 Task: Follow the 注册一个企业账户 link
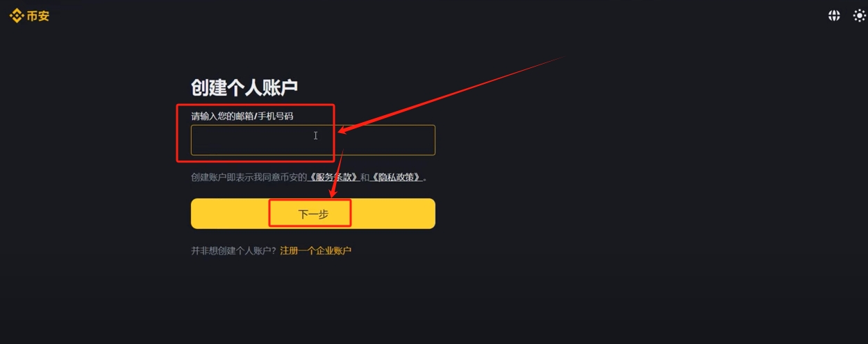pyautogui.click(x=316, y=250)
